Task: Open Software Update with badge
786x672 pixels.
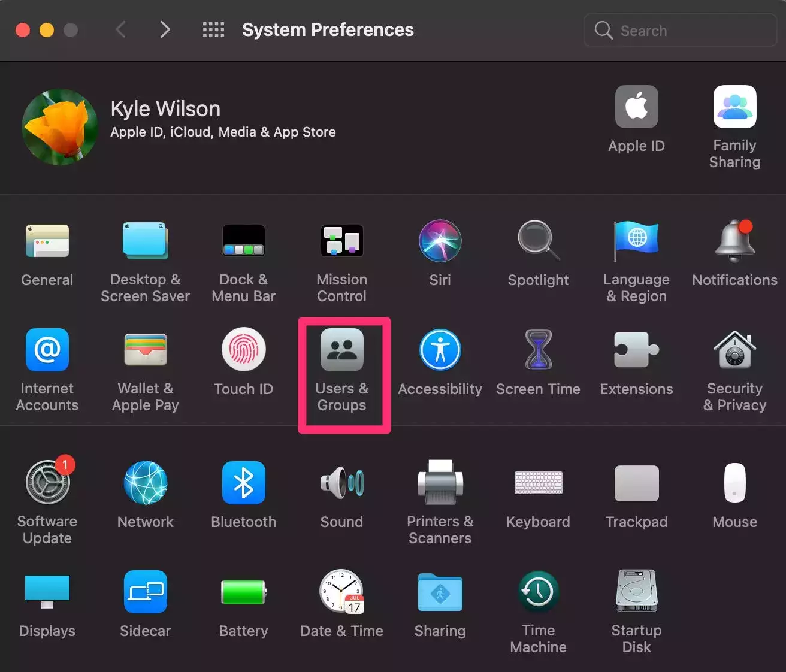Action: pyautogui.click(x=47, y=483)
